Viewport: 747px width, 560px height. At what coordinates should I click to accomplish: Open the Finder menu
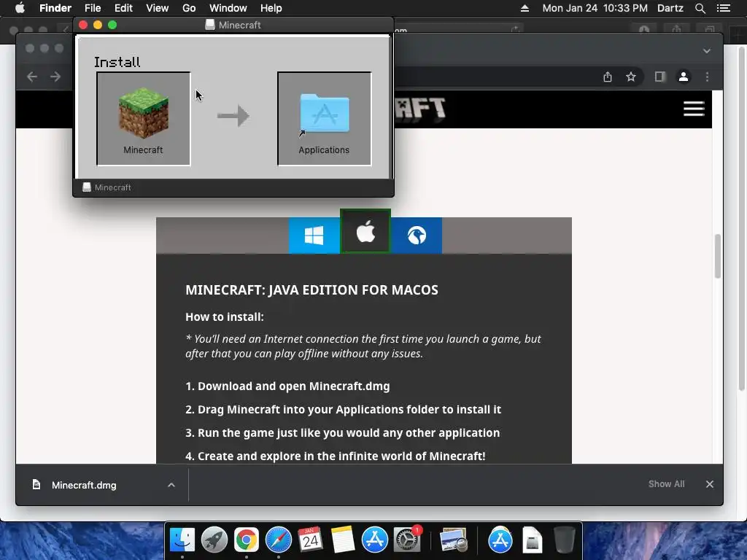click(55, 8)
